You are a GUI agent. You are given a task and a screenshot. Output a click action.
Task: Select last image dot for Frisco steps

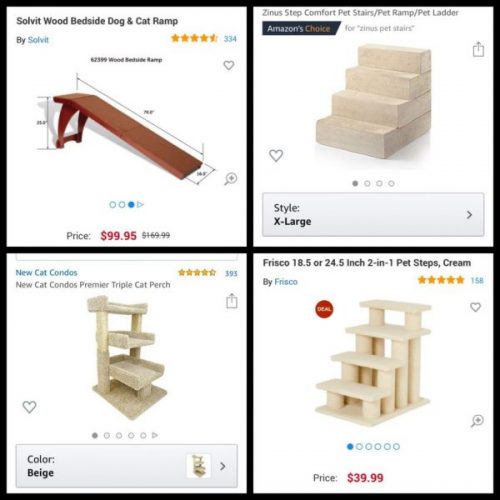tap(396, 447)
